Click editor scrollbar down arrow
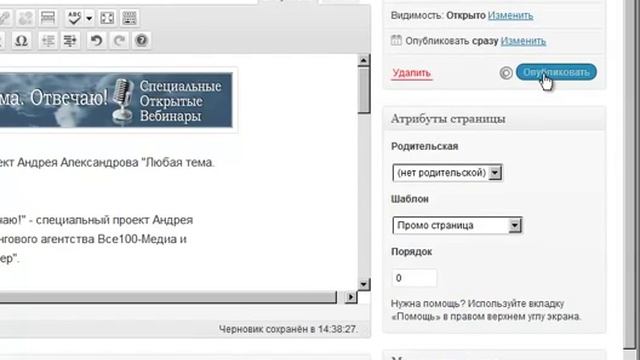The height and width of the screenshot is (360, 640). pyautogui.click(x=364, y=284)
